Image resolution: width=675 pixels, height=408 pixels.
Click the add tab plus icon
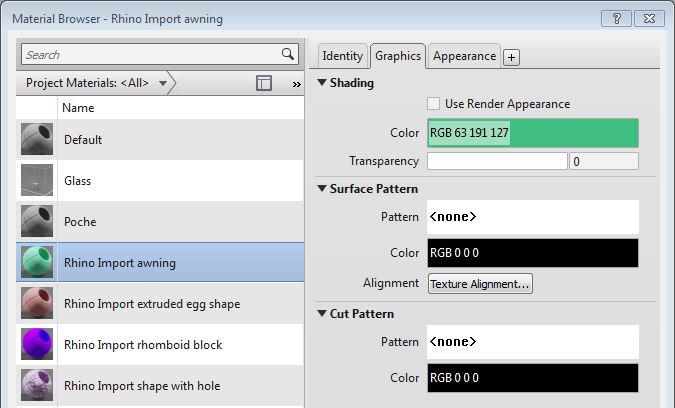(511, 57)
